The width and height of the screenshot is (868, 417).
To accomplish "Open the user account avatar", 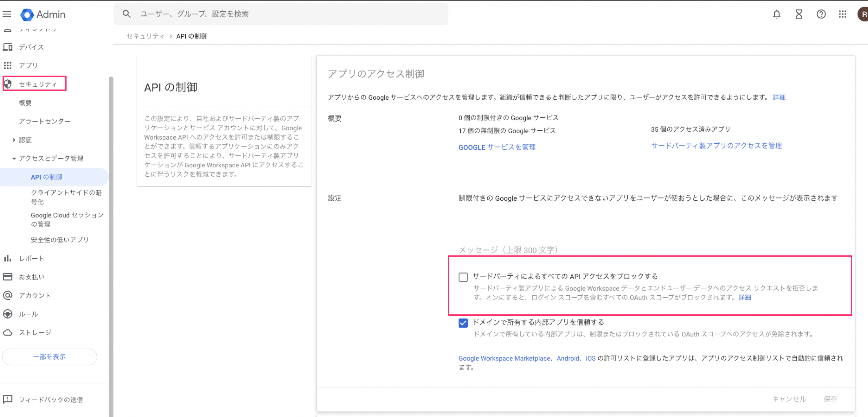I will click(x=863, y=14).
